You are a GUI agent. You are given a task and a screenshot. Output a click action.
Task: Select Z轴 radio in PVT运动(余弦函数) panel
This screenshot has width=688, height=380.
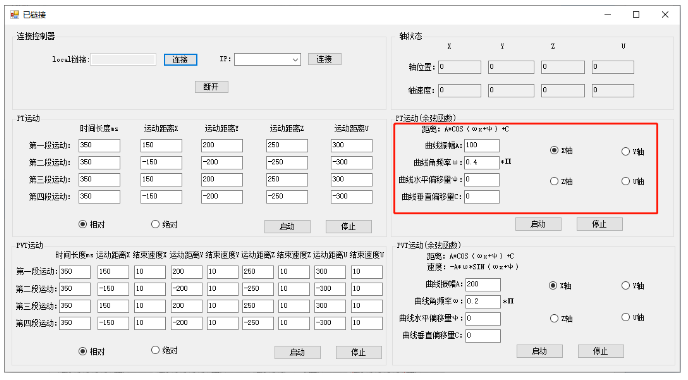[561, 319]
